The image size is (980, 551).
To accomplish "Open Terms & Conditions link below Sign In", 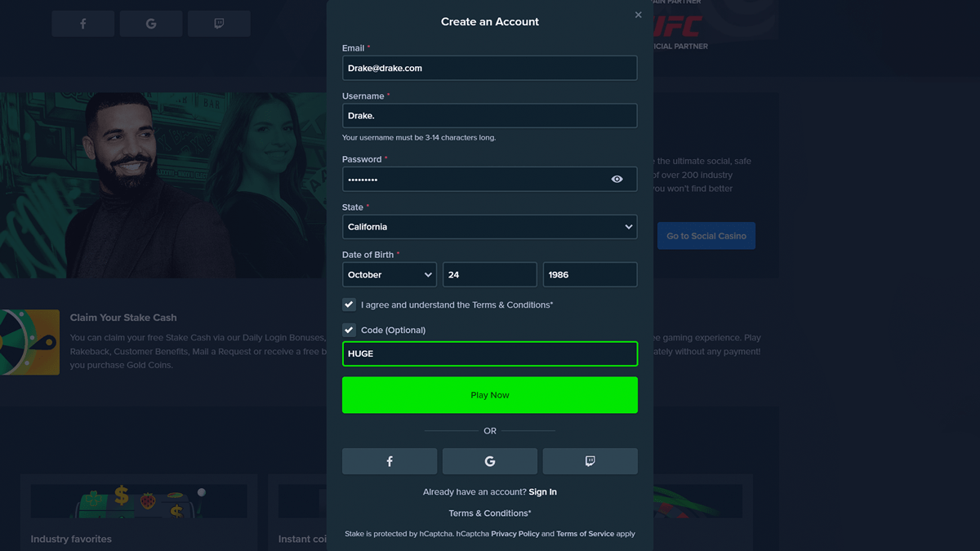I will (x=490, y=513).
